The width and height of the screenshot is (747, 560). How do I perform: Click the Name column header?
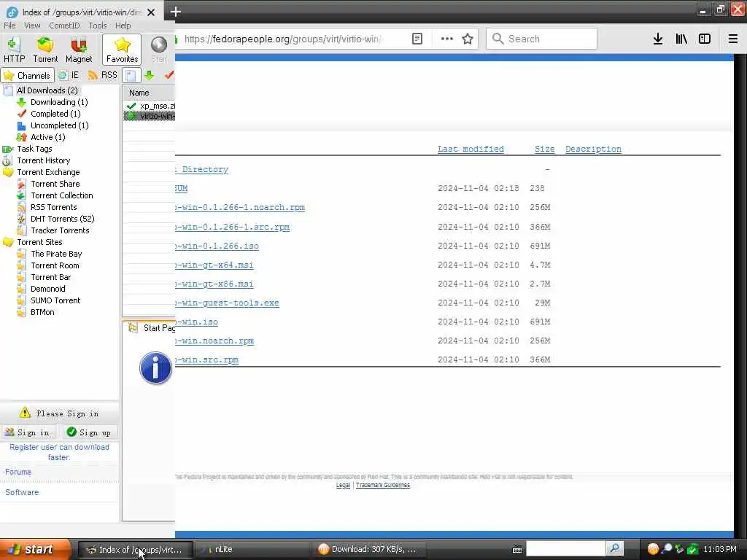tap(149, 93)
